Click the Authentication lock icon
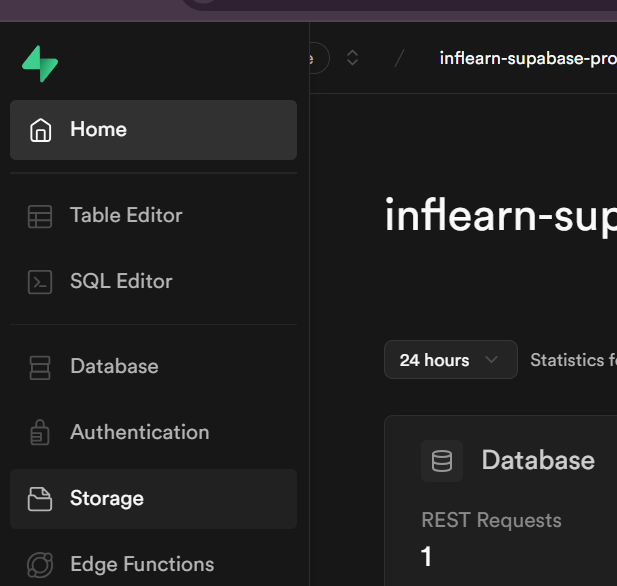The image size is (617, 586). click(40, 433)
